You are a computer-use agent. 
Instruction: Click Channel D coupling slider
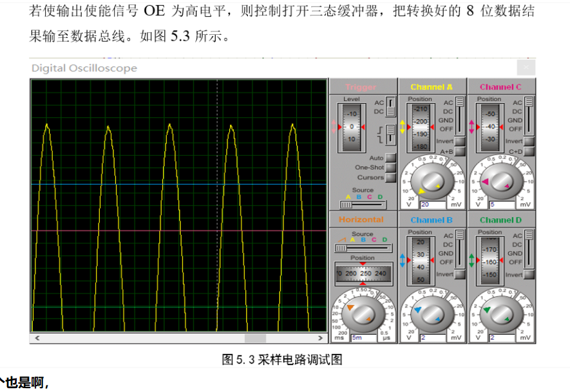pyautogui.click(x=529, y=249)
